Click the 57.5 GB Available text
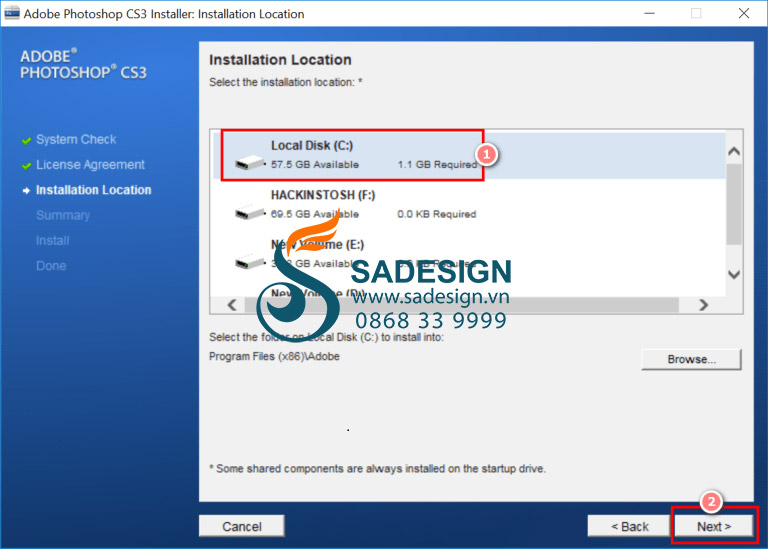 coord(315,165)
